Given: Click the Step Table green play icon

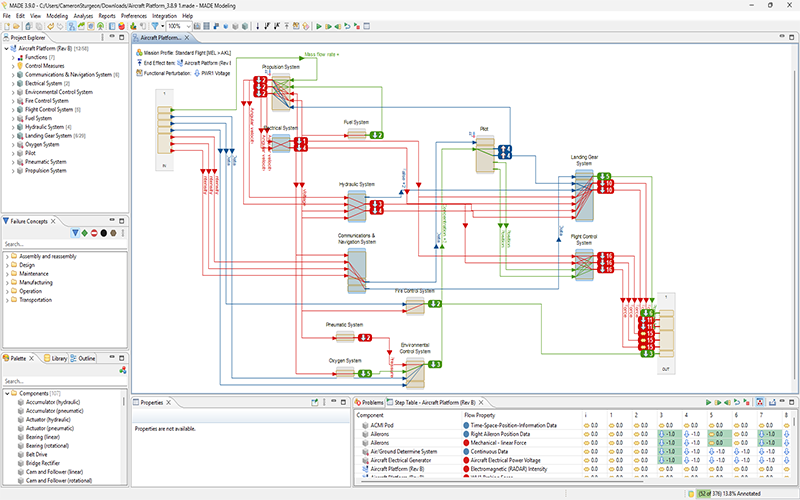Looking at the screenshot, I should [x=708, y=403].
